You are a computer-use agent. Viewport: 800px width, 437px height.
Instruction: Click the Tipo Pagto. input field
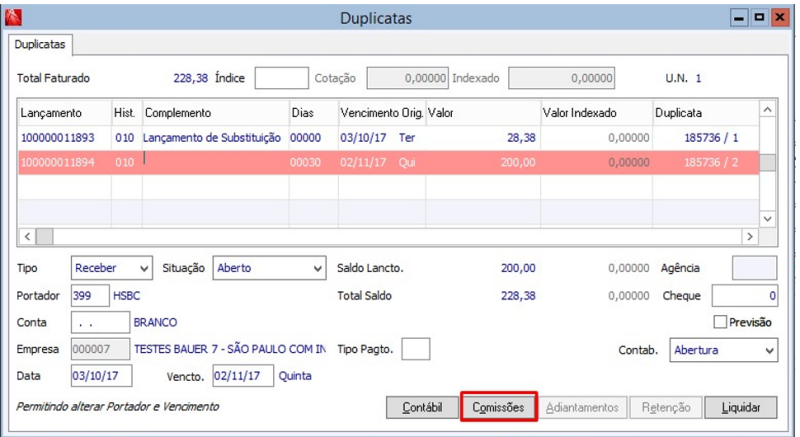click(x=415, y=349)
